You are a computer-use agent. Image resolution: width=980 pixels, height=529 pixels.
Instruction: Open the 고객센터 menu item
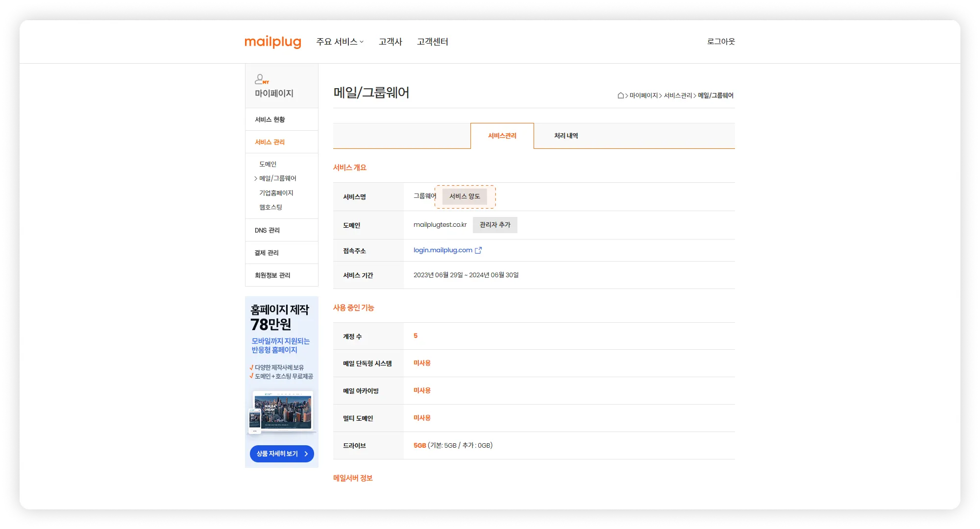[432, 42]
